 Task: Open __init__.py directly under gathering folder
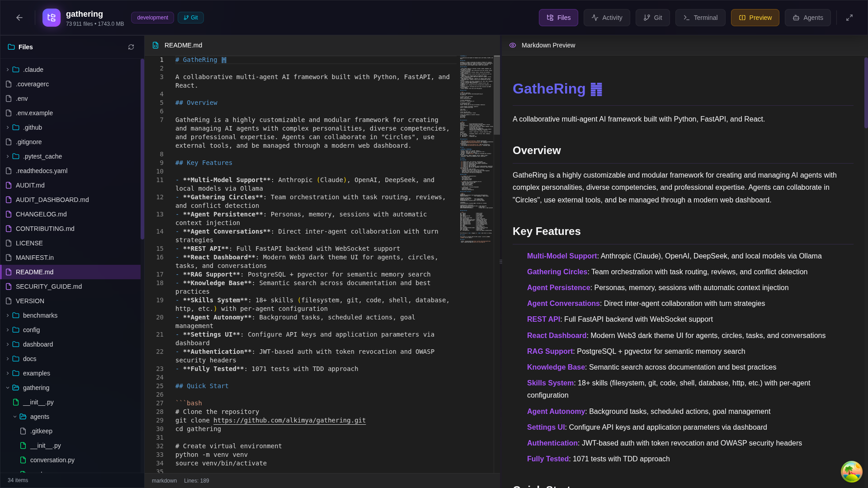pyautogui.click(x=71, y=402)
